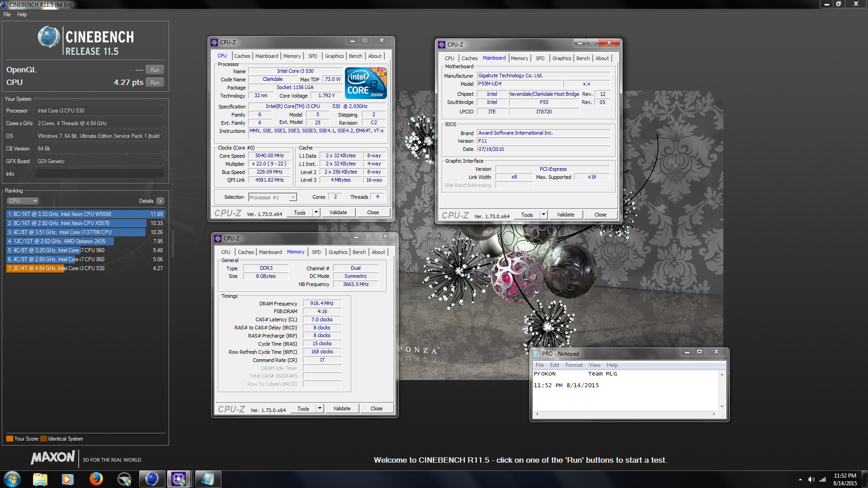Open View menu in Notepad

pyautogui.click(x=594, y=365)
